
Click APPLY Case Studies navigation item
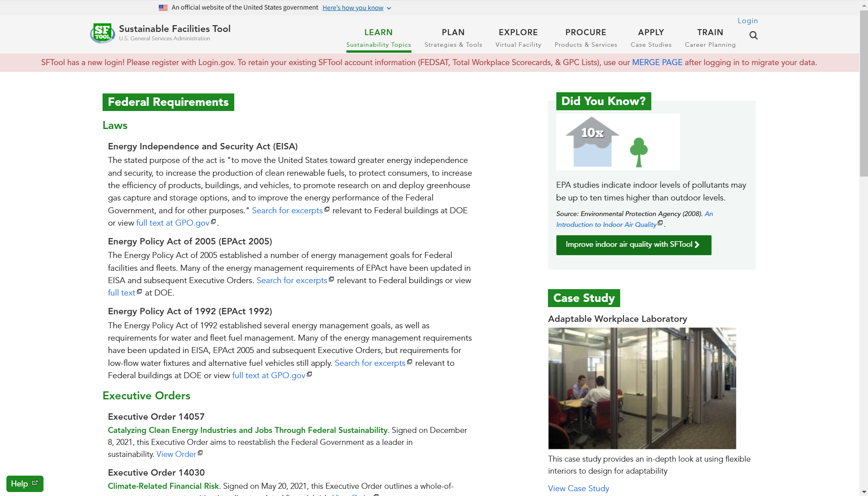(650, 37)
